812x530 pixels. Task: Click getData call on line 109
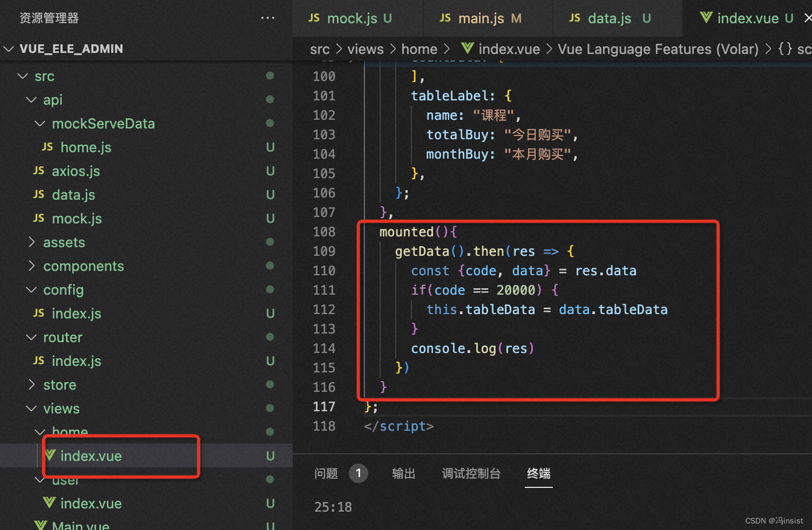[x=422, y=252]
